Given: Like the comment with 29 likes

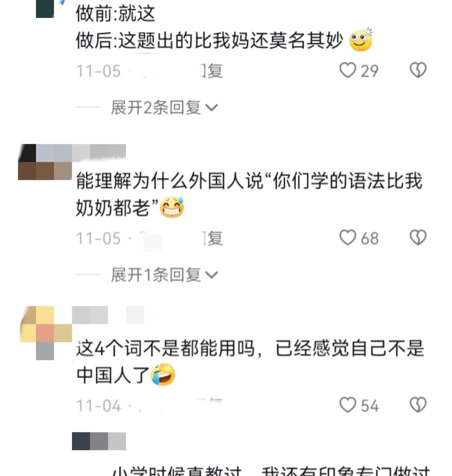Looking at the screenshot, I should coord(347,70).
